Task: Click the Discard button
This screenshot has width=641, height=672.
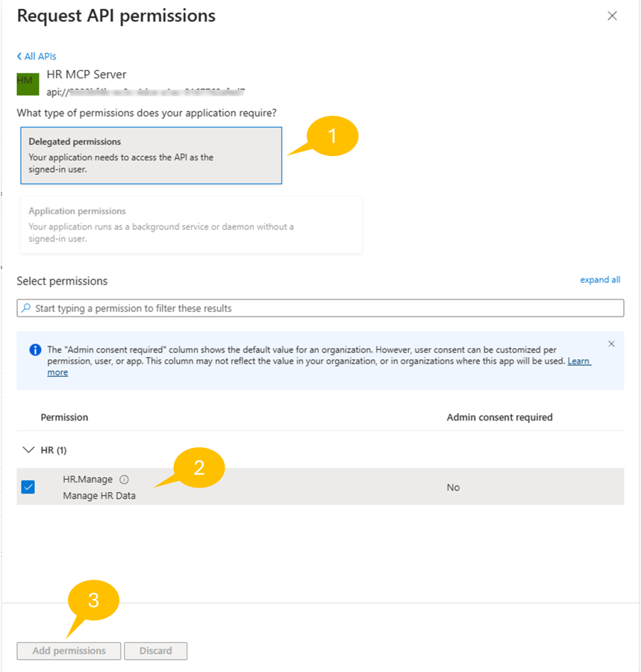Action: pyautogui.click(x=155, y=650)
